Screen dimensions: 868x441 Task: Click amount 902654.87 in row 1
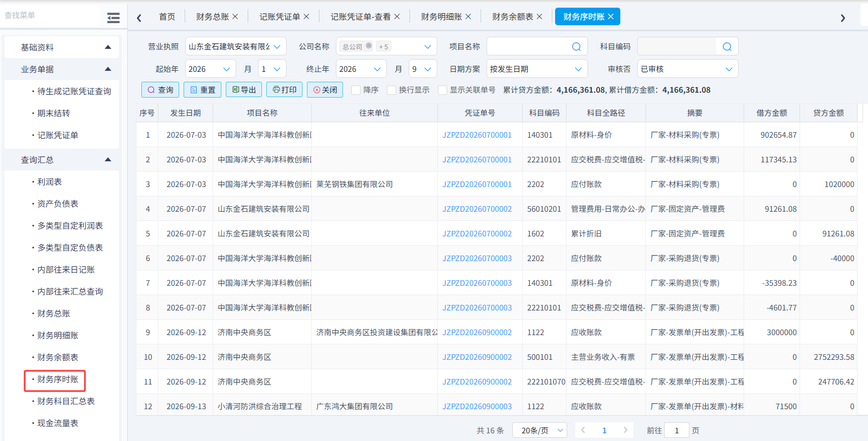tap(779, 135)
